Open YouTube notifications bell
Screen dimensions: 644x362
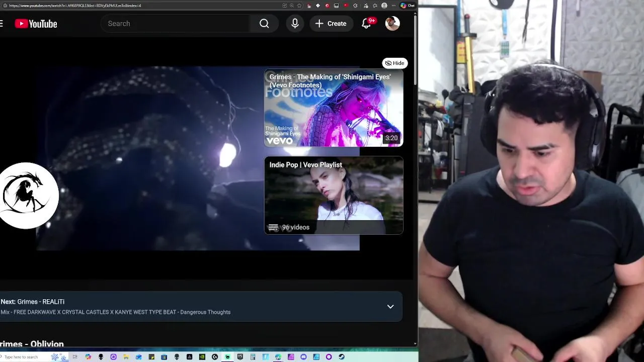pyautogui.click(x=366, y=24)
